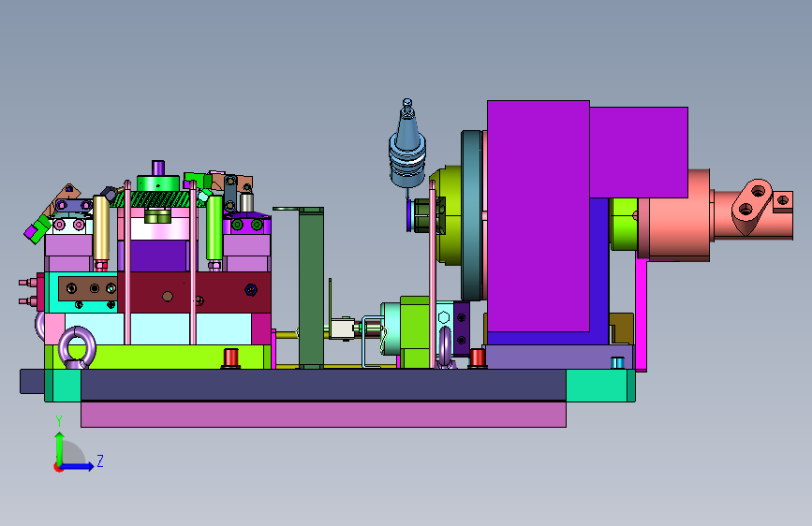Select the yellow-green coupling beside salmon cylinder
The width and height of the screenshot is (812, 526).
point(624,224)
